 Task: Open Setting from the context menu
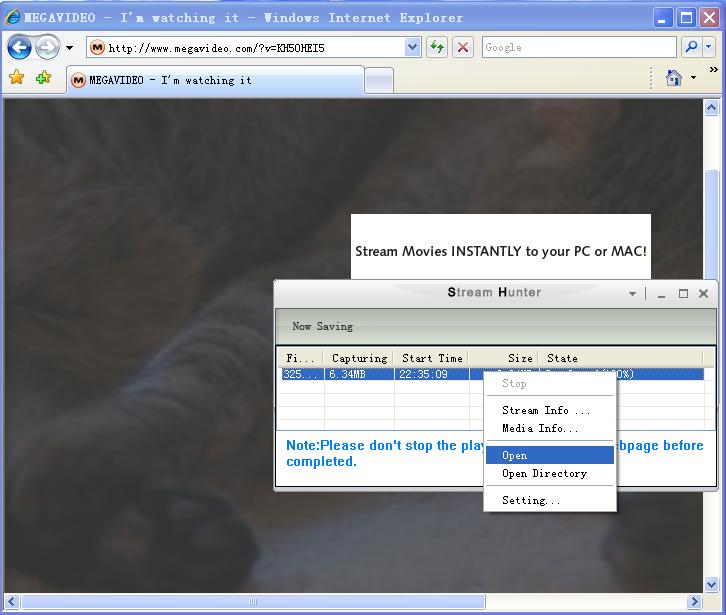[531, 501]
